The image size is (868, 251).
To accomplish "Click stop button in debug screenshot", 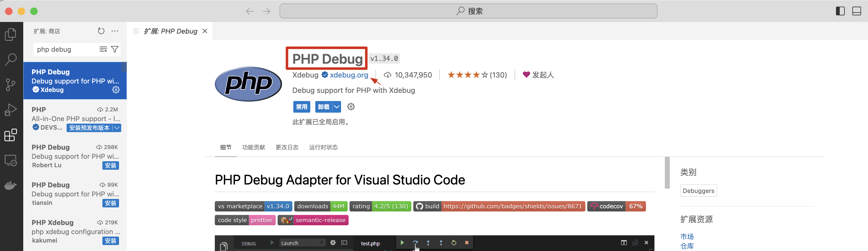I will [467, 243].
